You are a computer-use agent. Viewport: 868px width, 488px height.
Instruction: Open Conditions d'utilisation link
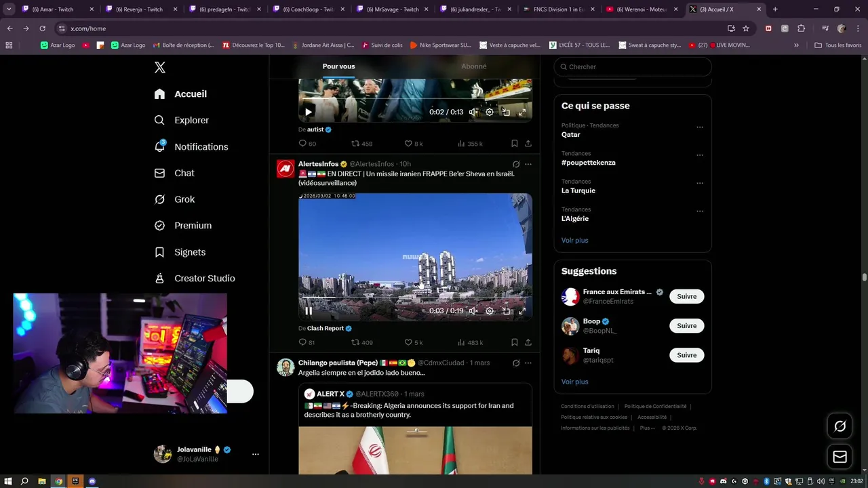click(587, 407)
